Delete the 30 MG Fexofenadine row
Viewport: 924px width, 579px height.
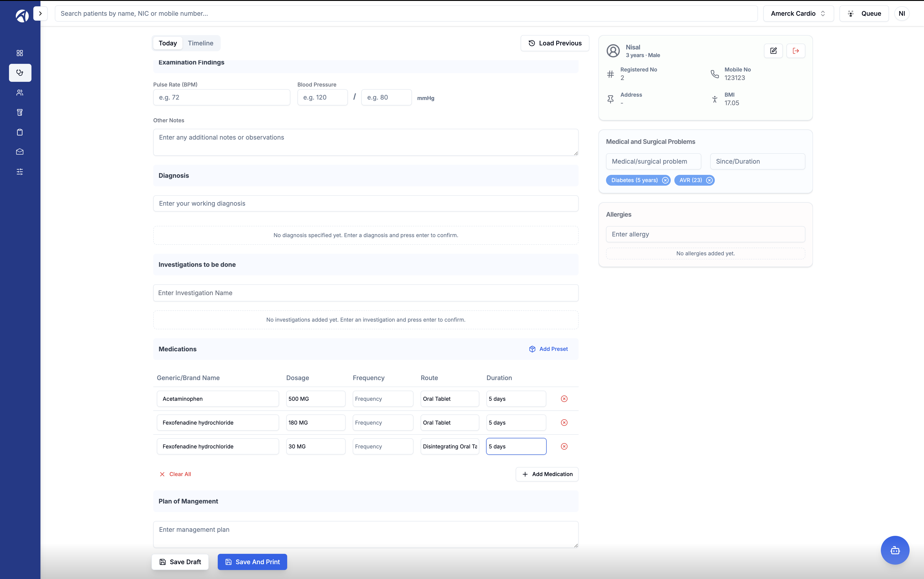[564, 446]
